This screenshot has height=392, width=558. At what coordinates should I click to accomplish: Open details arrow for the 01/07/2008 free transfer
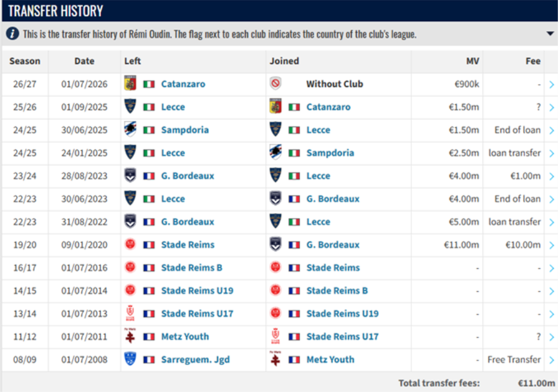[x=551, y=360]
